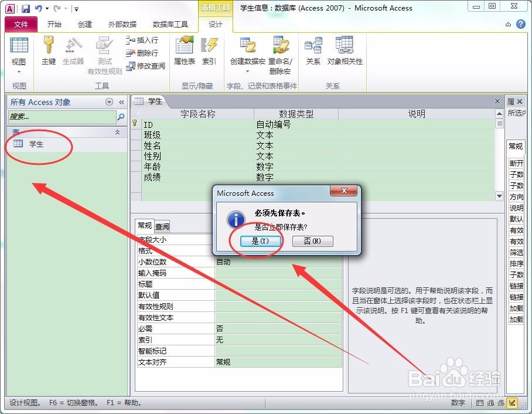The height and width of the screenshot is (414, 532).
Task: Close the Microsoft Access dialog
Action: pyautogui.click(x=344, y=191)
